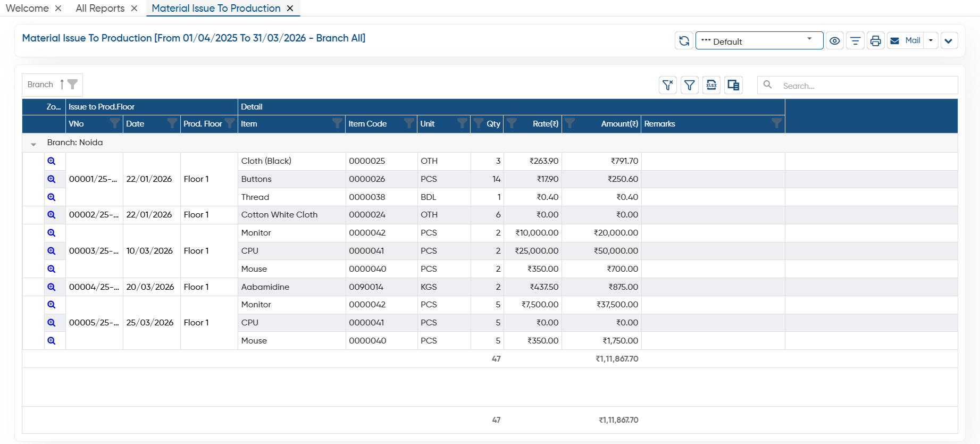Open Mail options dropdown arrow
The image size is (980, 444).
click(x=931, y=40)
